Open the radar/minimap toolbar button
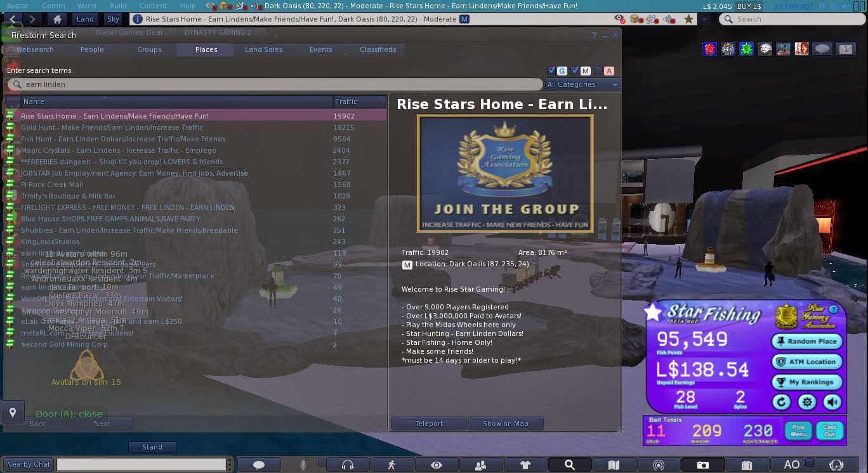 coord(658,465)
